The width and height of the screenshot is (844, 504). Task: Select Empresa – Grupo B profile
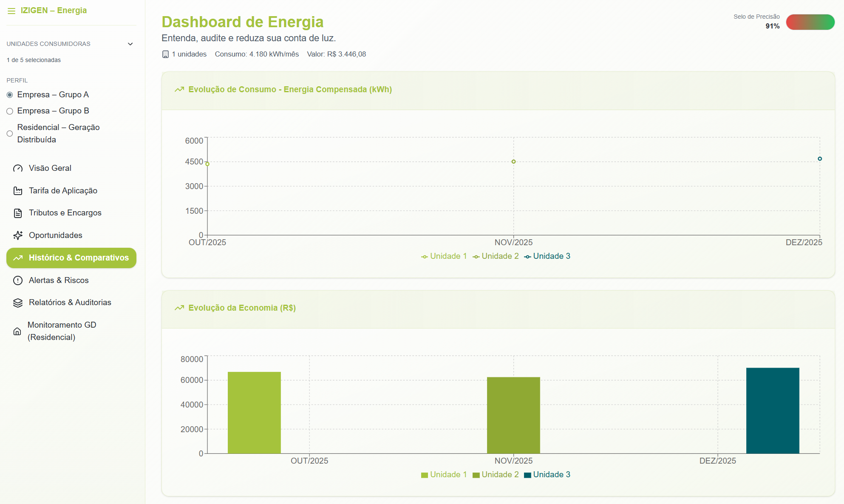(x=10, y=111)
